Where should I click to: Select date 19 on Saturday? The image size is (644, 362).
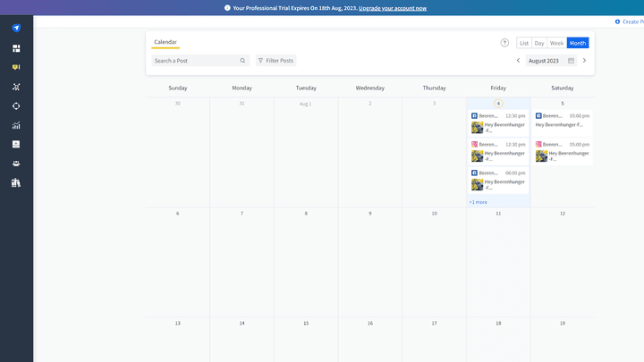point(563,324)
